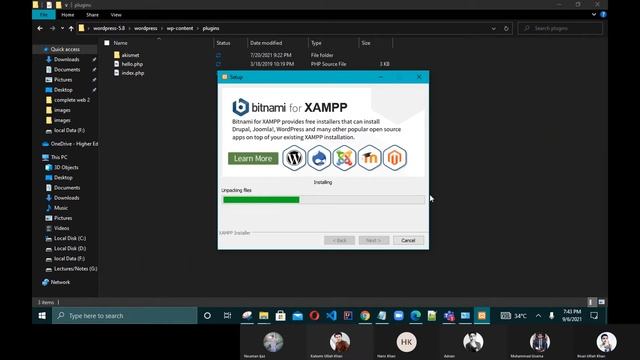Click the Bitnami logo in setup window
The height and width of the screenshot is (360, 640).
[240, 107]
